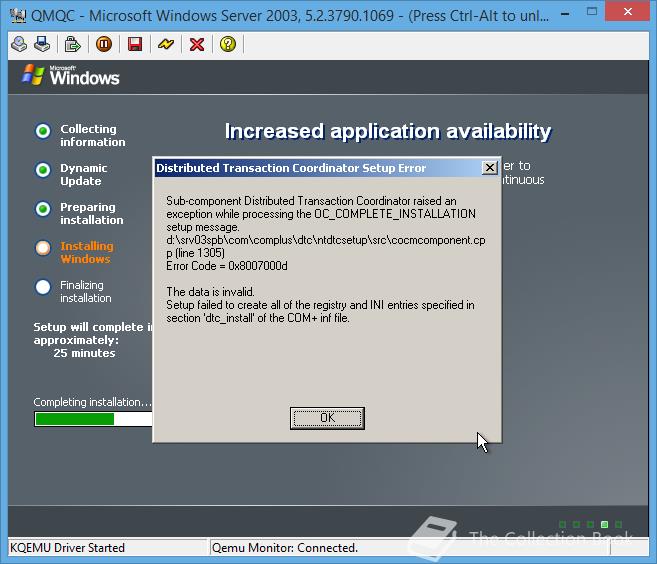Click the dialog title 'Distributed Transaction Coordinator Setup Error'

291,168
